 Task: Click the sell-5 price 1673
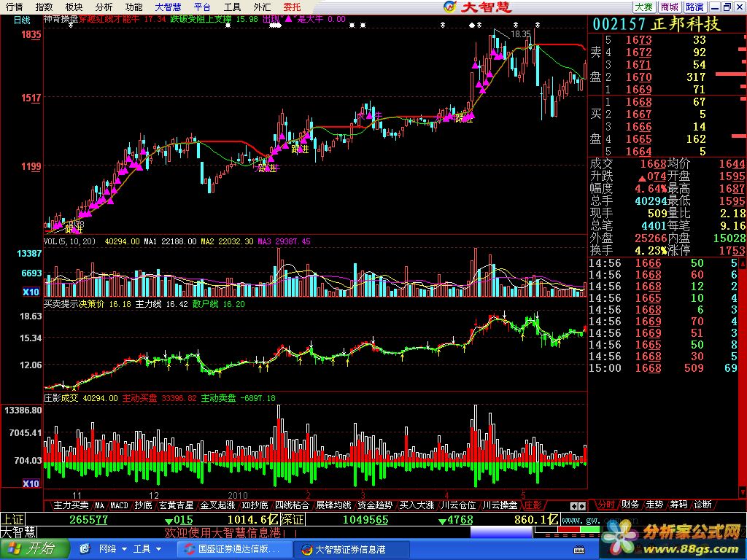click(638, 40)
